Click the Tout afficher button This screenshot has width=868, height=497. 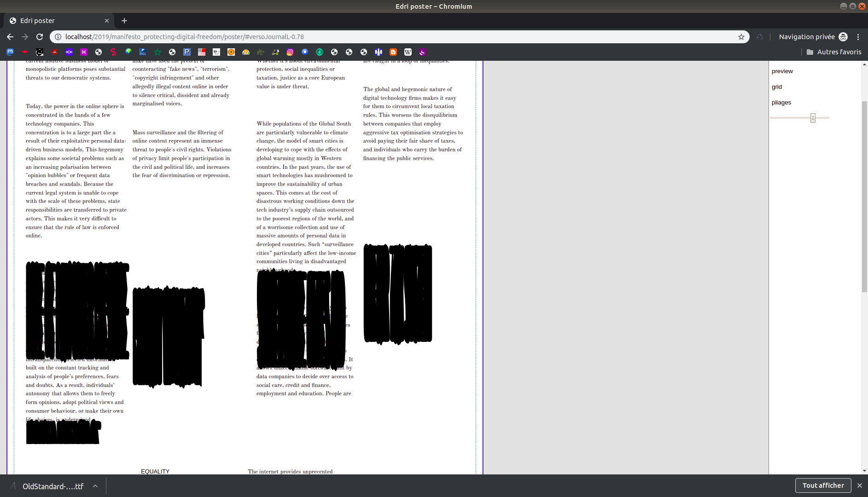coord(823,485)
